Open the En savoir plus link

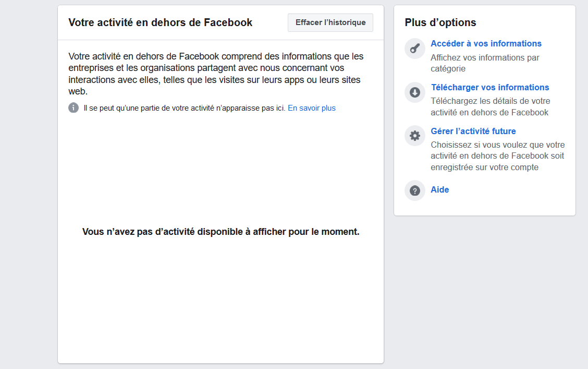(311, 108)
